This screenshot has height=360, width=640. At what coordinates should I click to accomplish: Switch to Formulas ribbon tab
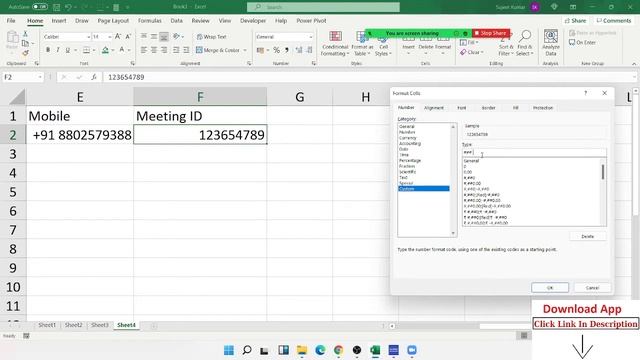click(149, 20)
